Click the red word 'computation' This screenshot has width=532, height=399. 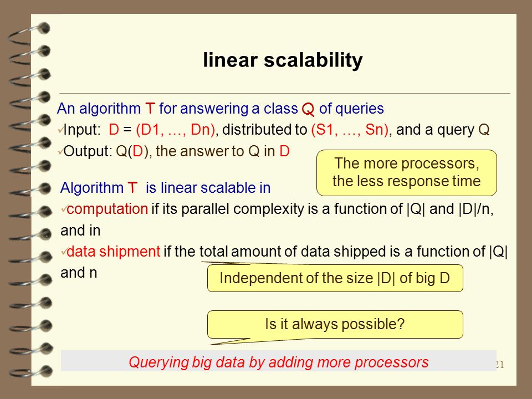(x=107, y=209)
